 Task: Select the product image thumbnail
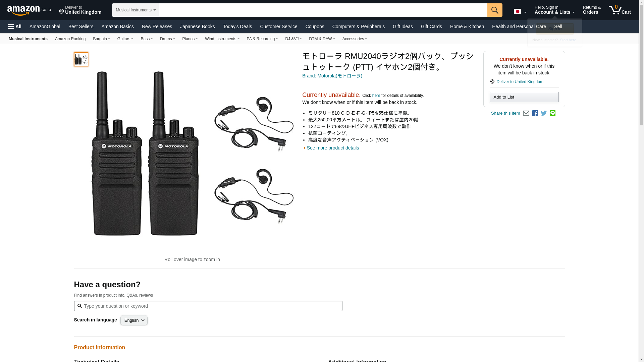tap(81, 59)
